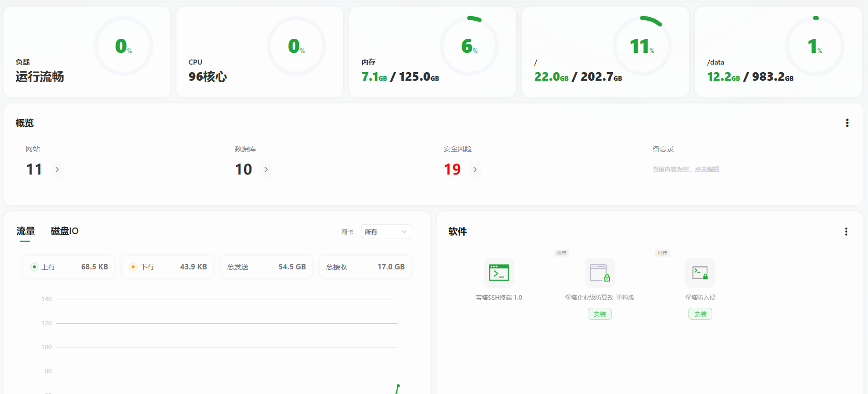This screenshot has height=394, width=868.
Task: Click the CPU usage gauge circle
Action: (x=296, y=46)
